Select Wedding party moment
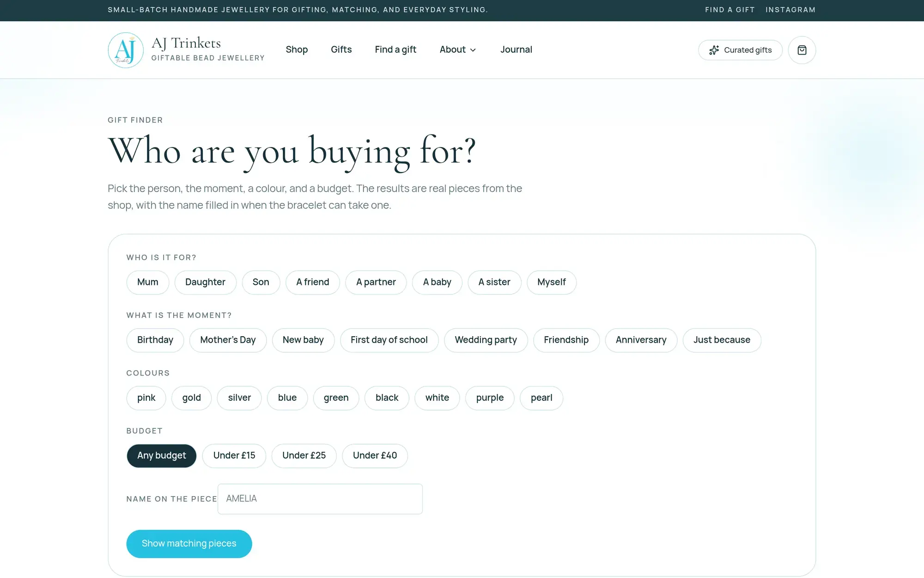 (x=486, y=340)
